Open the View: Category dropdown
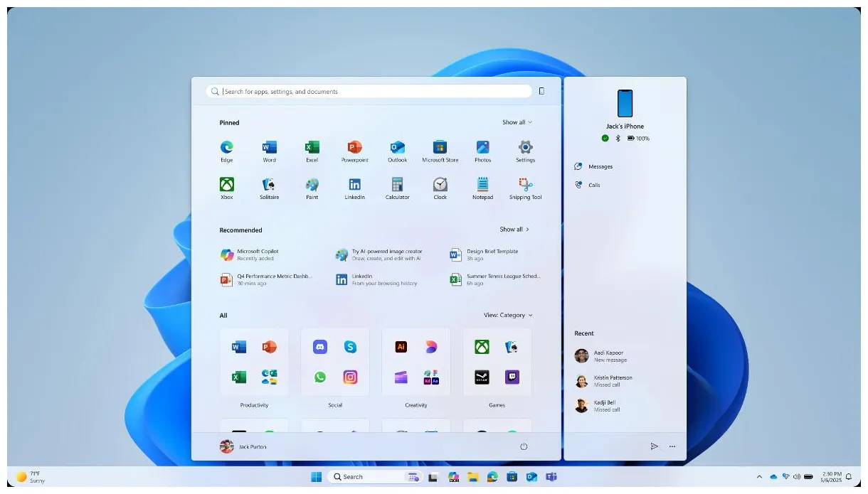Screen dimensions: 868x494 507,315
